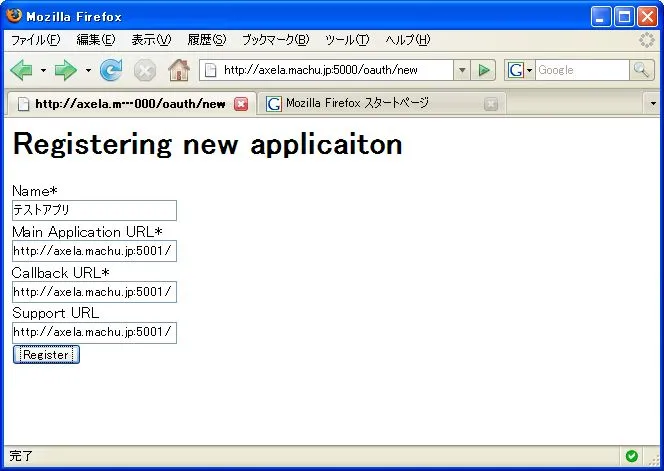Focus the Google search box
This screenshot has height=471, width=664.
pos(582,70)
